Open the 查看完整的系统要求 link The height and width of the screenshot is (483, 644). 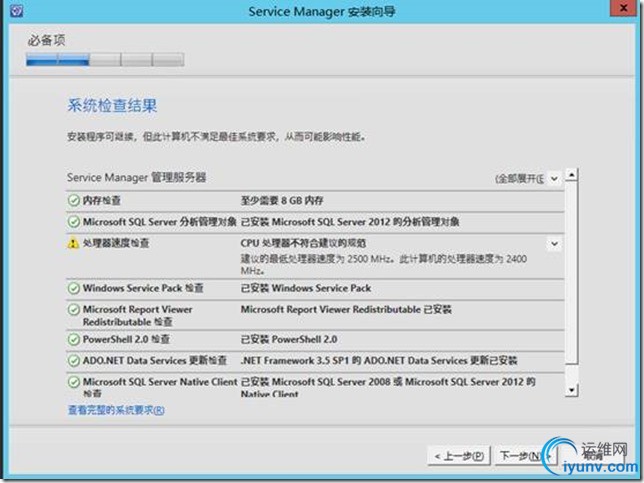116,410
